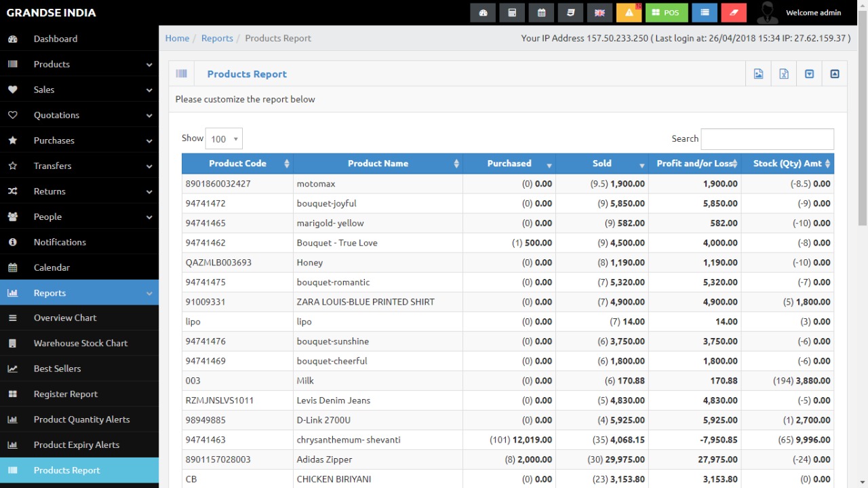The width and height of the screenshot is (868, 488).
Task: Export report as image file icon
Action: pyautogui.click(x=759, y=74)
